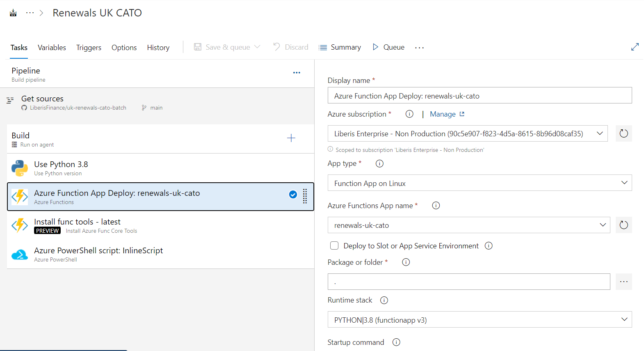644x351 pixels.
Task: Expand the Runtime stack dropdown
Action: (624, 319)
